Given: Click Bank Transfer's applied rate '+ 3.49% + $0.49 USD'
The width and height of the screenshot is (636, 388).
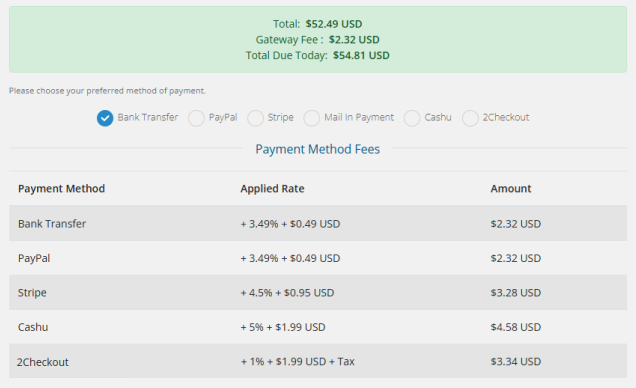Looking at the screenshot, I should click(x=290, y=224).
